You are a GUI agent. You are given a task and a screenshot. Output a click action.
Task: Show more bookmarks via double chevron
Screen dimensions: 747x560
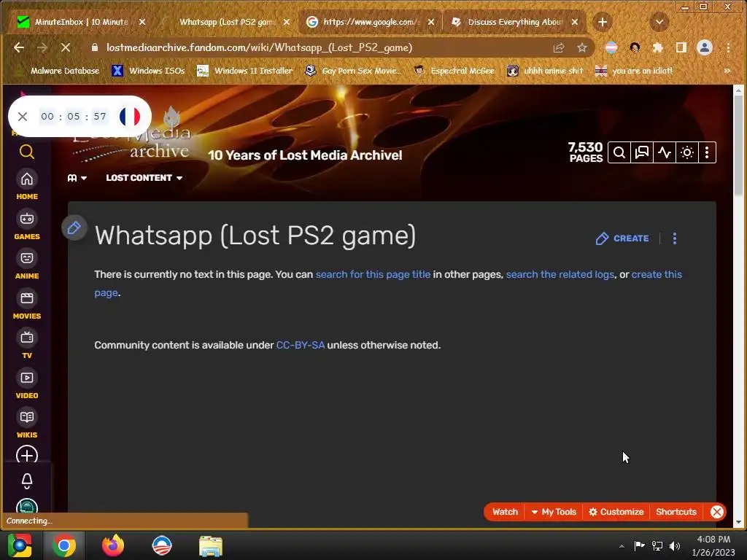(x=727, y=71)
